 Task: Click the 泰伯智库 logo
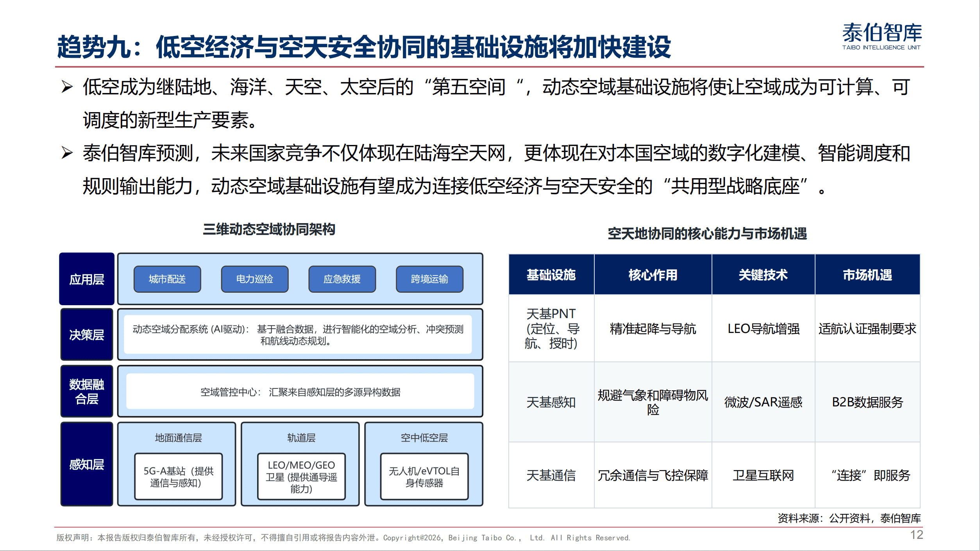(x=882, y=36)
